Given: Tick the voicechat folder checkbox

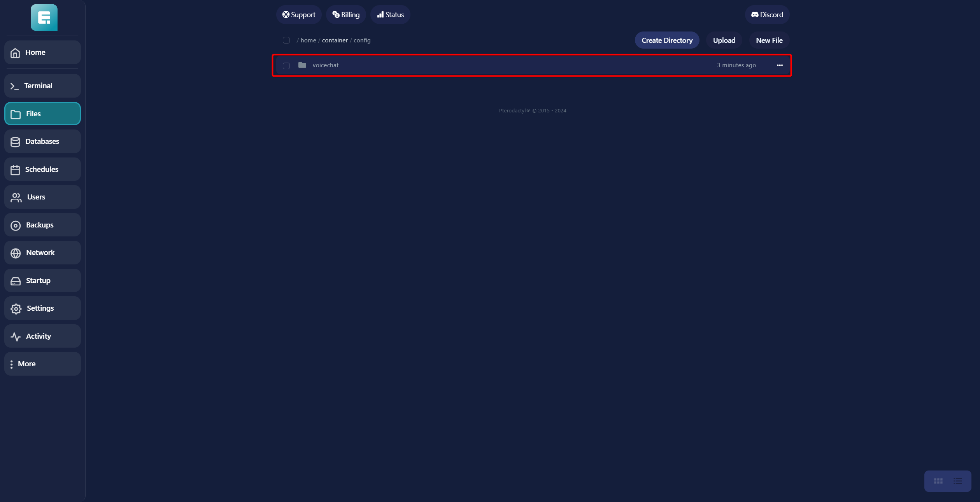Looking at the screenshot, I should (286, 66).
